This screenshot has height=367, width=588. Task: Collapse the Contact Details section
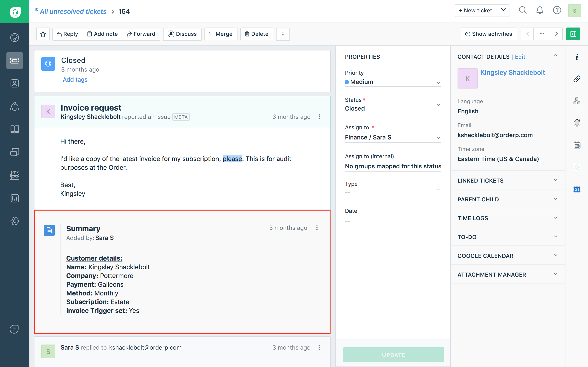tap(555, 56)
